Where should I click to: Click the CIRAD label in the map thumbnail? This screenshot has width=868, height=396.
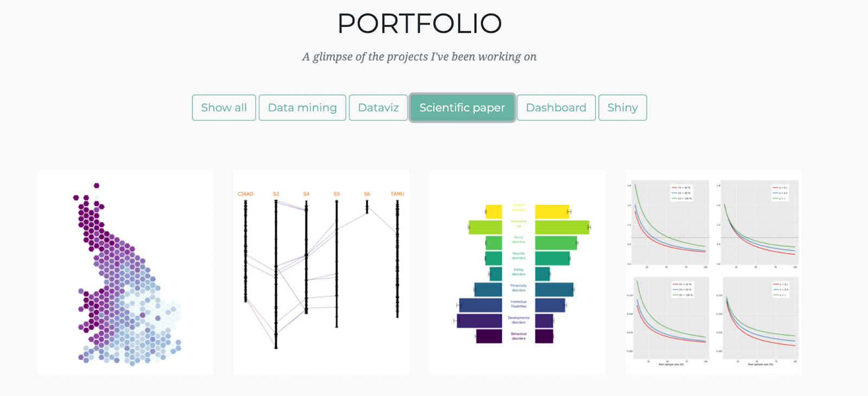coord(245,194)
